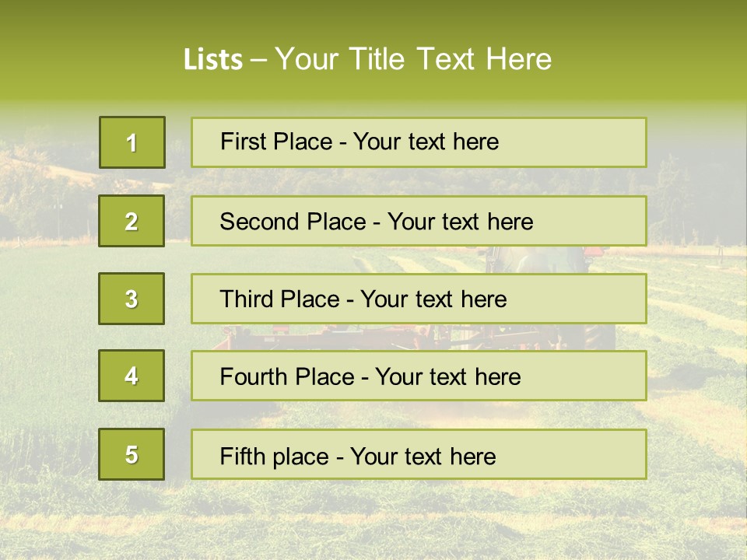Viewport: 747px width, 560px height.
Task: Click the number 1 green box
Action: pyautogui.click(x=132, y=142)
